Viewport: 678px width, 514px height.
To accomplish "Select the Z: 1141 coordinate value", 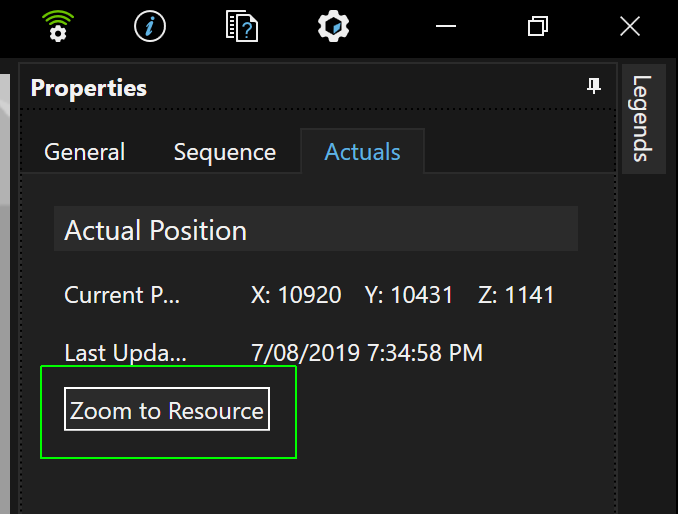I will [x=515, y=295].
